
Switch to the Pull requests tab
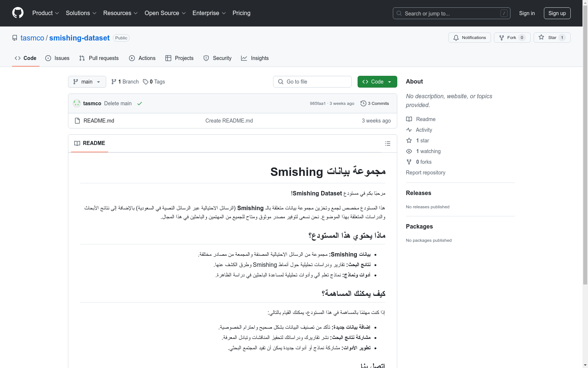tap(99, 58)
